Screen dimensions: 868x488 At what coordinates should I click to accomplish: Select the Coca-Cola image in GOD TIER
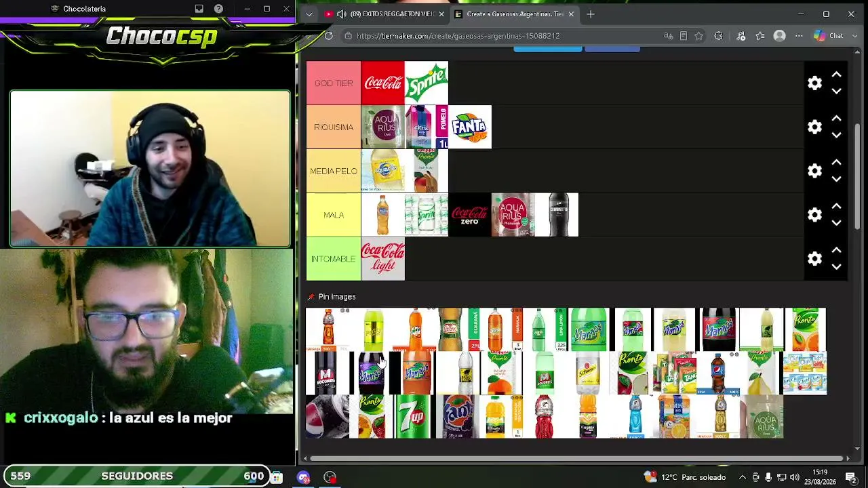point(383,83)
